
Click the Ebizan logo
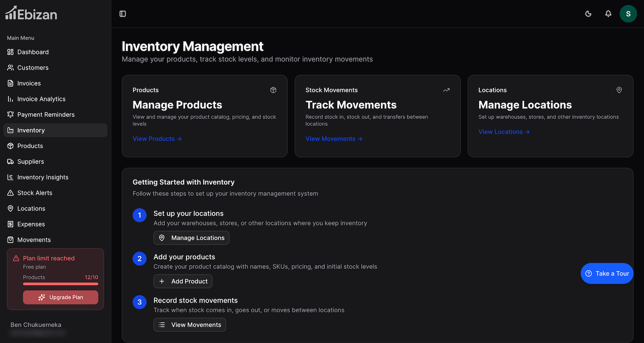pyautogui.click(x=31, y=13)
